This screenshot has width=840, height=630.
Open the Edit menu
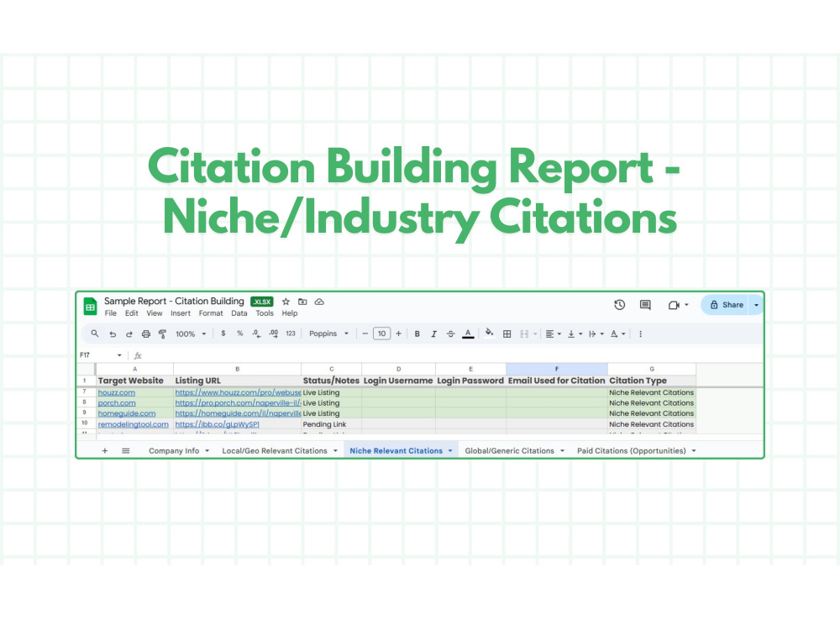point(131,312)
